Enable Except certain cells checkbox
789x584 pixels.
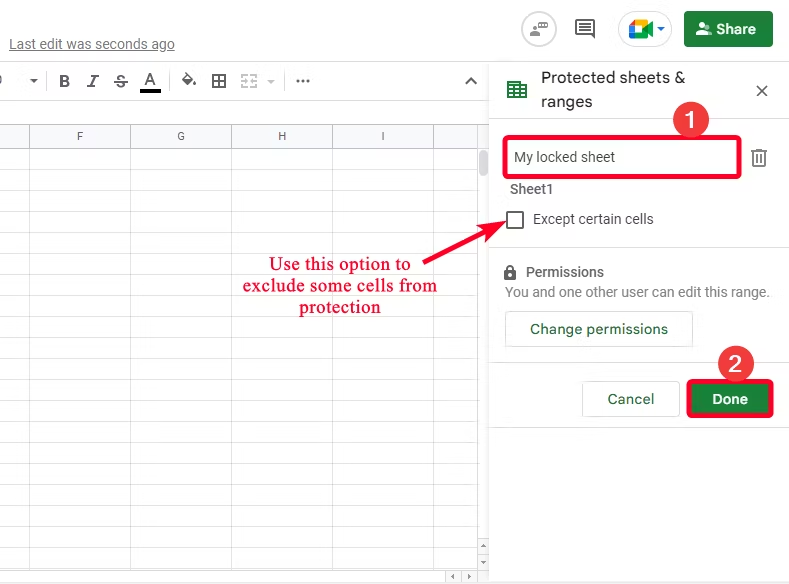tap(515, 220)
